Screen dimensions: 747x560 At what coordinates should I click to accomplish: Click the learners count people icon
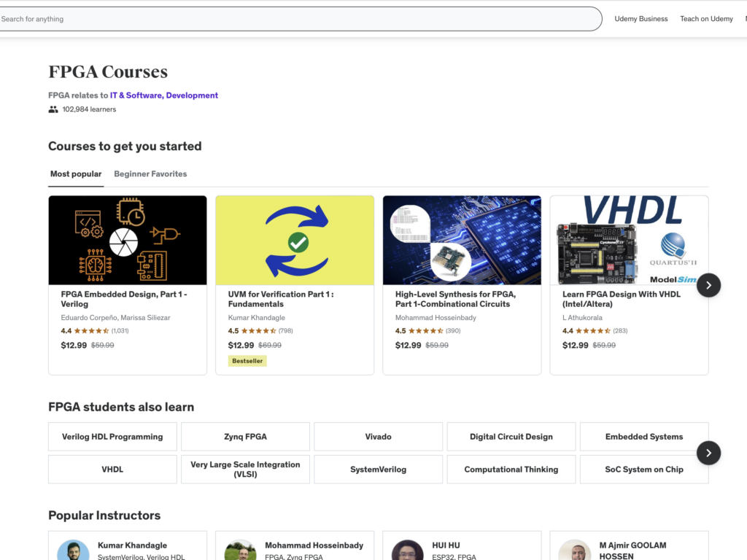(x=53, y=109)
